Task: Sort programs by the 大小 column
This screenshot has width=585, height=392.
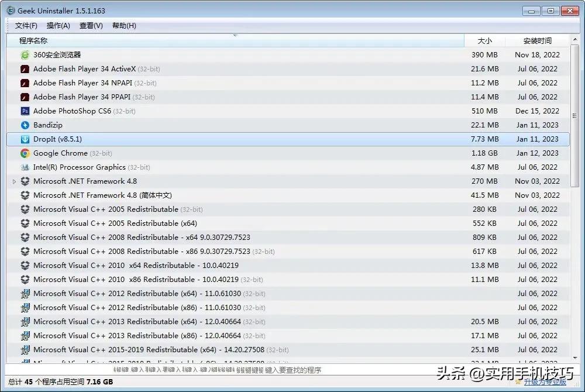Action: coord(484,40)
